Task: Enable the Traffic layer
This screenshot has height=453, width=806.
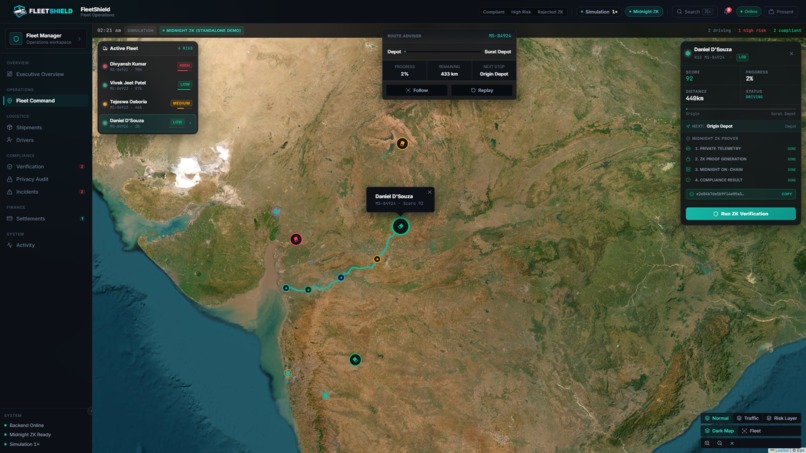Action: (x=747, y=418)
